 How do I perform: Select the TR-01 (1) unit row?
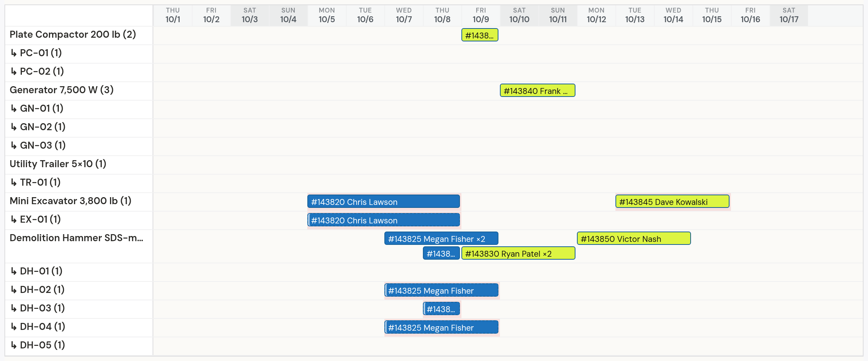pos(79,183)
